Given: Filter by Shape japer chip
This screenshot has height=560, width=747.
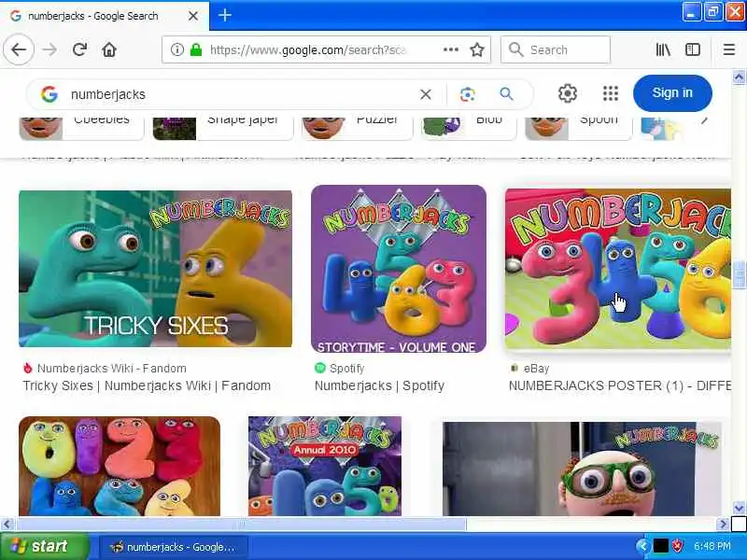Looking at the screenshot, I should tap(222, 128).
